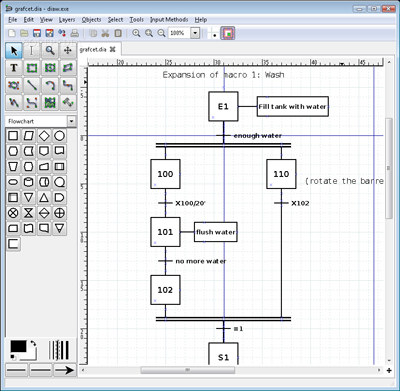Open the Layers menu
The image size is (400, 391).
67,20
